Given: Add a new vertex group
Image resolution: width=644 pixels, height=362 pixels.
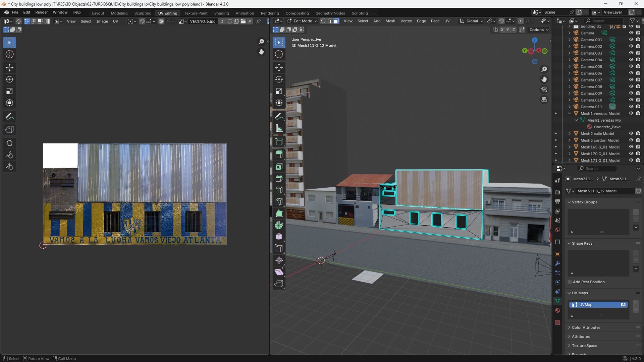Looking at the screenshot, I should [636, 212].
